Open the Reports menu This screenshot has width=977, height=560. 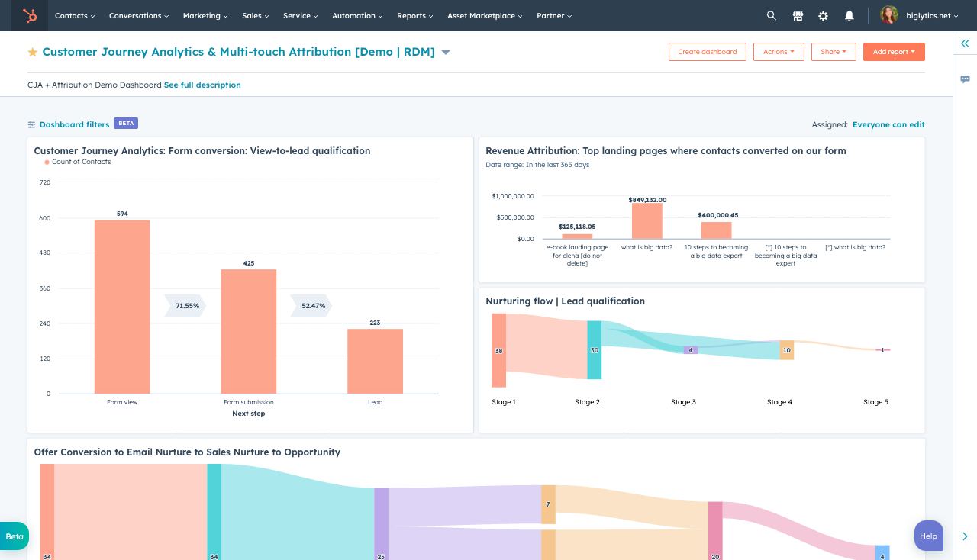click(x=414, y=15)
